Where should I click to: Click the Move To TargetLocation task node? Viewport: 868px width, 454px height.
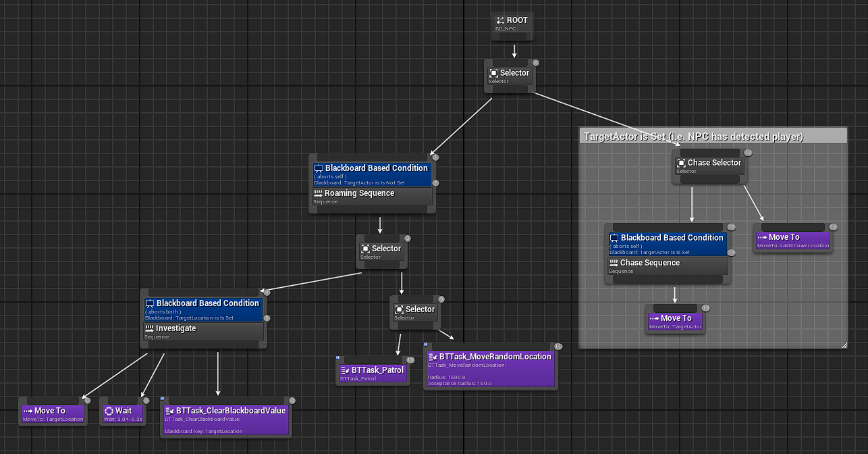click(53, 414)
